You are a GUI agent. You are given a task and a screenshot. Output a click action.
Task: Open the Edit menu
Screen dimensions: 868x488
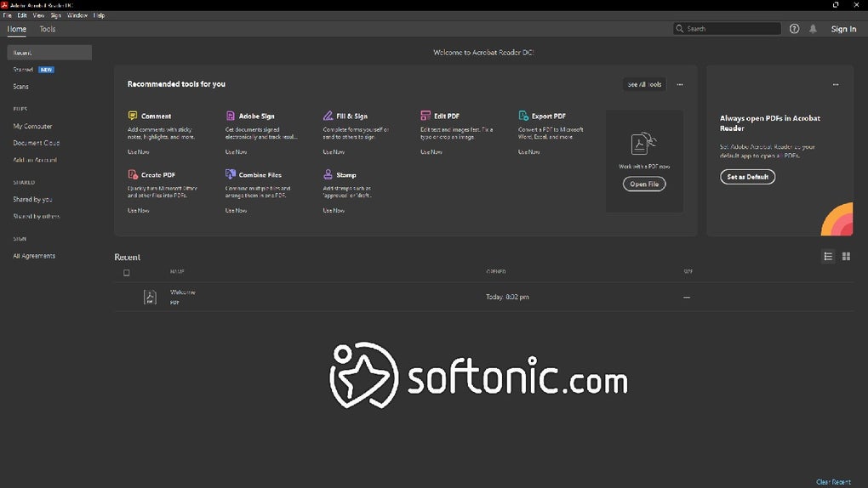click(x=22, y=15)
